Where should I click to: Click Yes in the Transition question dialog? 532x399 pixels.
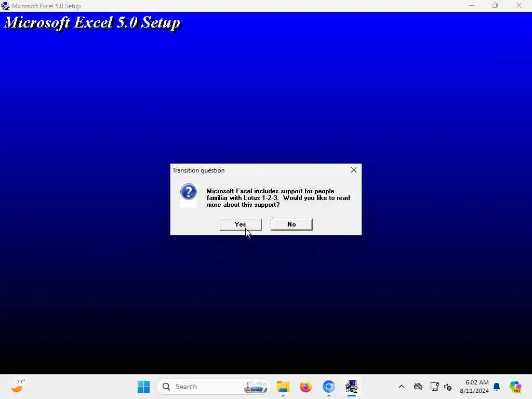(241, 224)
